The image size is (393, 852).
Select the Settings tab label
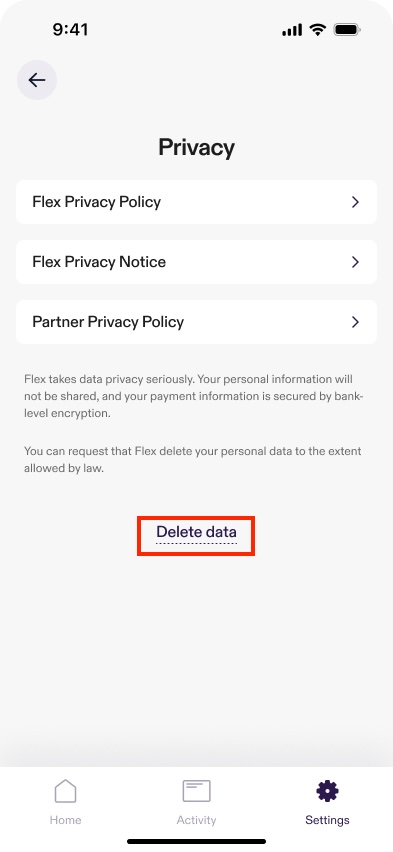click(327, 820)
